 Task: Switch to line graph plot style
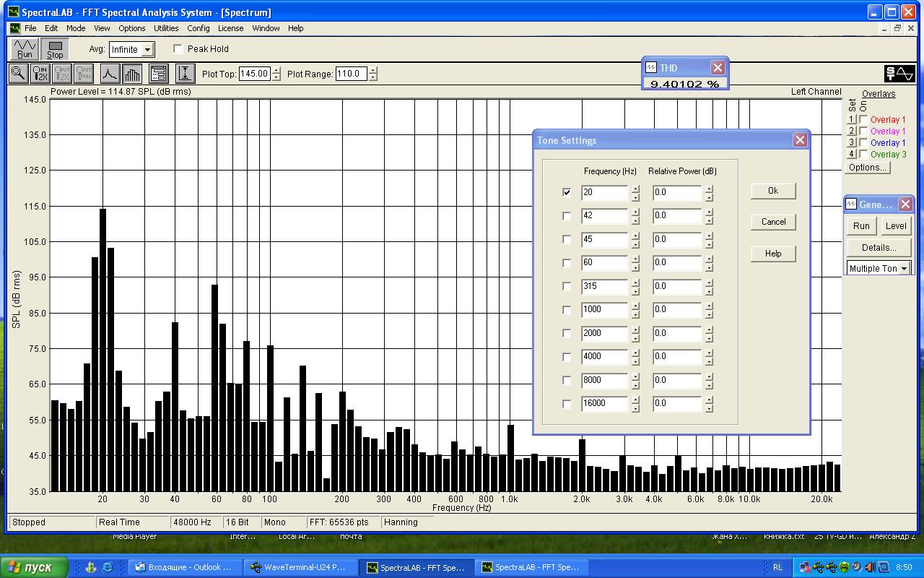click(109, 74)
